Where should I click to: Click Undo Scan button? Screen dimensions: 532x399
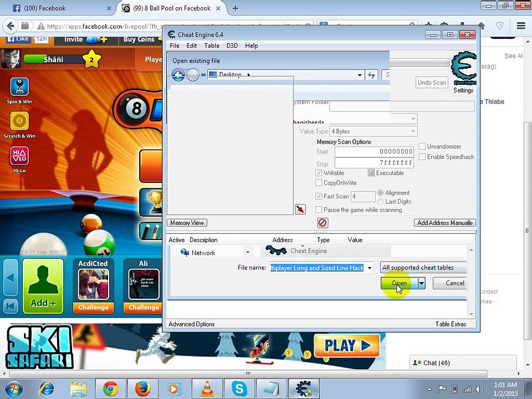tap(432, 83)
